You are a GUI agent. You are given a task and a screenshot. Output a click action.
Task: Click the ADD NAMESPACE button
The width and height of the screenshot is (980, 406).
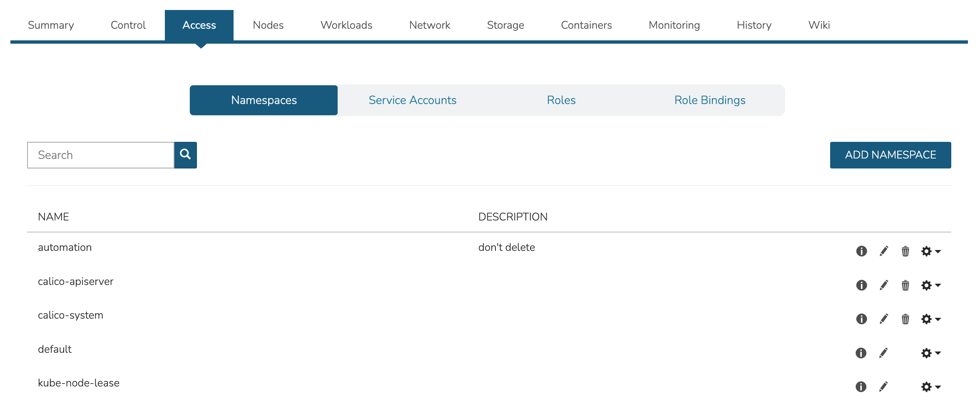(x=890, y=155)
